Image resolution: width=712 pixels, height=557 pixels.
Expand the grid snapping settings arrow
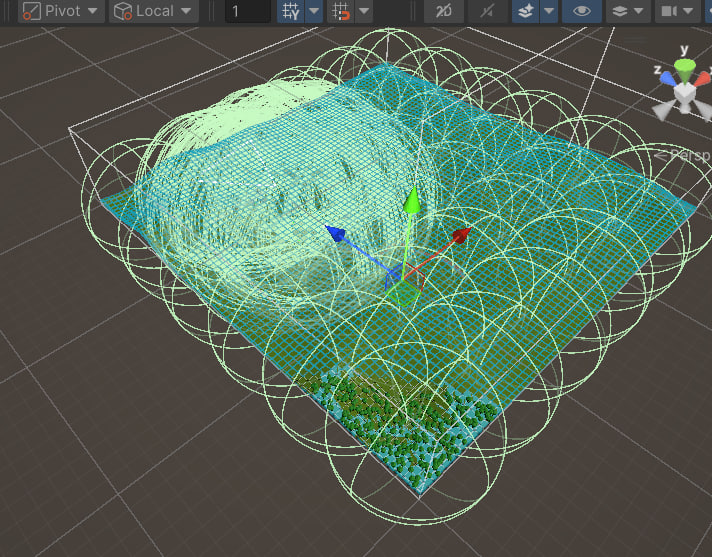tap(364, 11)
